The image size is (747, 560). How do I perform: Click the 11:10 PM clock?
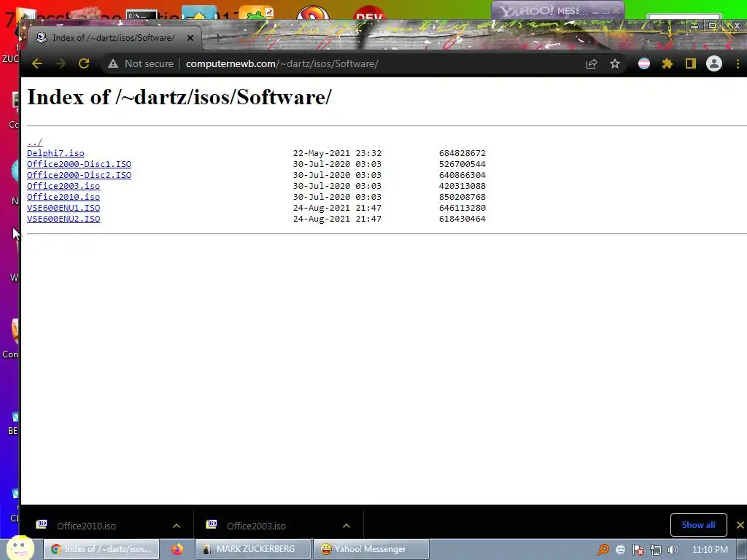[x=710, y=550]
